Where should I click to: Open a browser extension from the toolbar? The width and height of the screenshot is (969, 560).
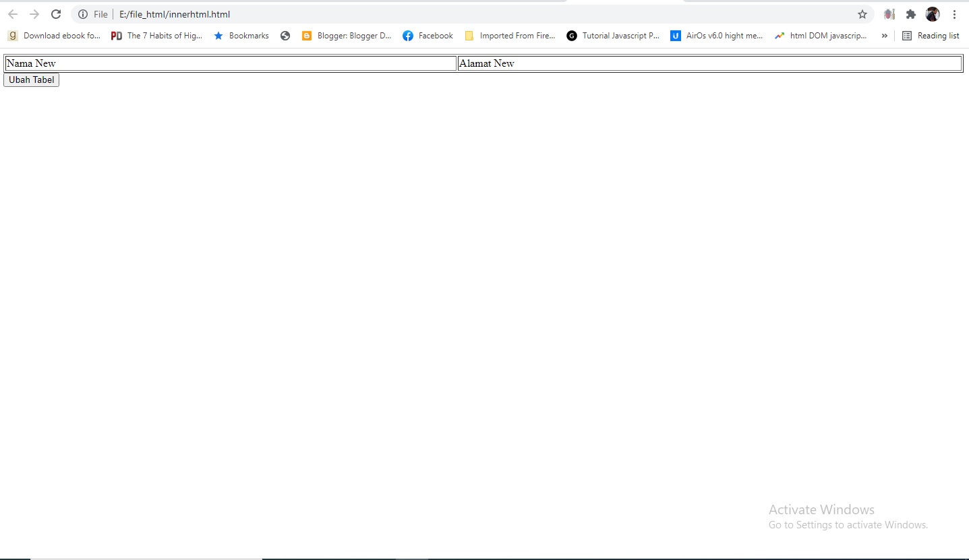click(x=910, y=13)
